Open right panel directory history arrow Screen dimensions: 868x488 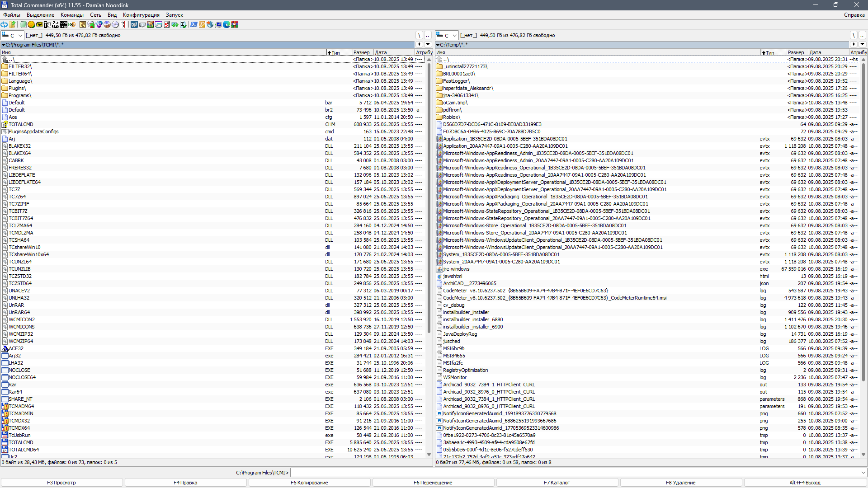click(863, 44)
